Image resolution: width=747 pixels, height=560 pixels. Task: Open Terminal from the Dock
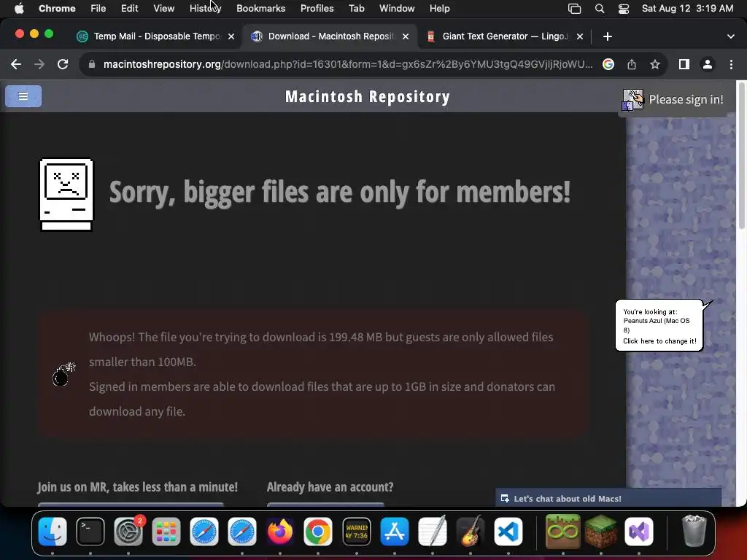(x=90, y=532)
